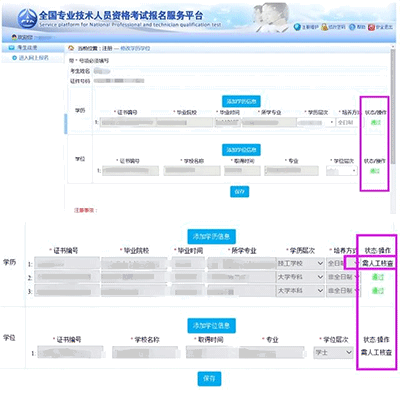Click 取得时间 field in the enlarged lower form
The width and height of the screenshot is (400, 393).
click(211, 352)
